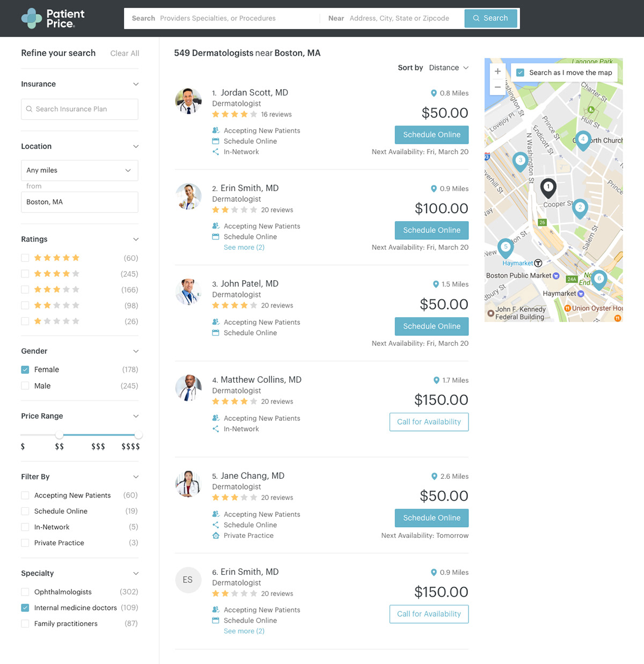Viewport: 644px width, 664px height.
Task: Click Boston Public Market shop icon on map
Action: [556, 276]
